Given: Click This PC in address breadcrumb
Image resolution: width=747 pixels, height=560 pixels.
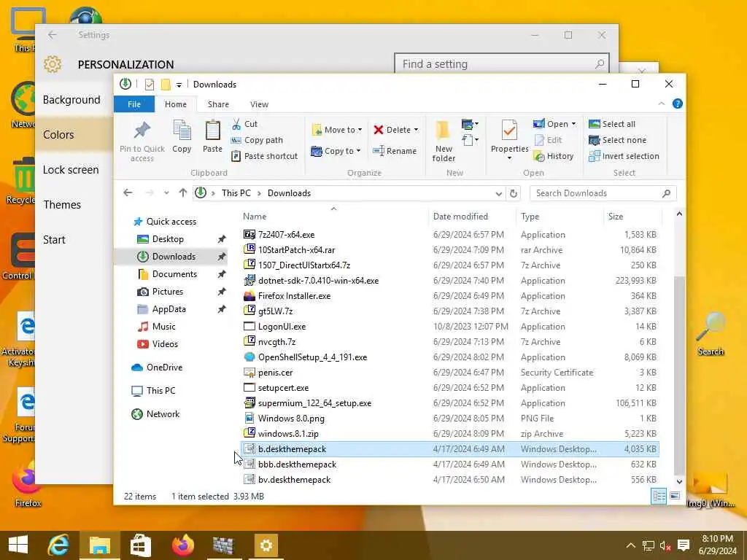Looking at the screenshot, I should coord(236,192).
